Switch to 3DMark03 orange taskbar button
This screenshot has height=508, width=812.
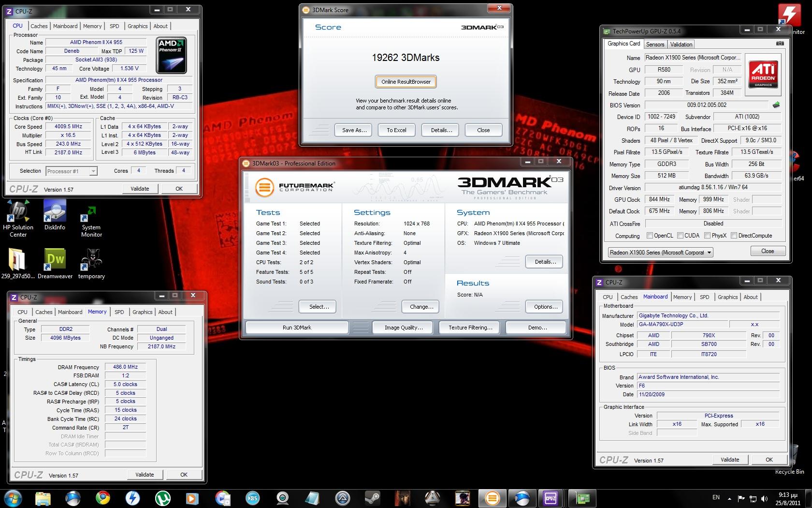click(x=492, y=498)
